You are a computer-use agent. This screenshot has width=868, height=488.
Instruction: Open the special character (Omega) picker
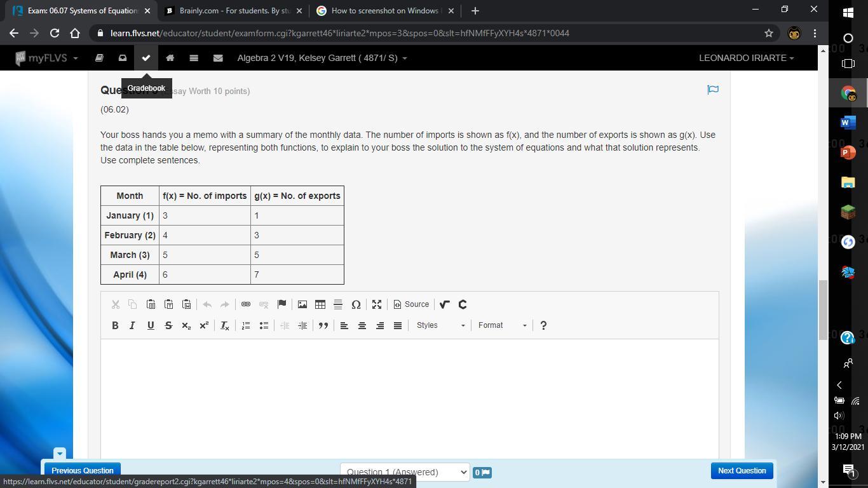[356, 304]
